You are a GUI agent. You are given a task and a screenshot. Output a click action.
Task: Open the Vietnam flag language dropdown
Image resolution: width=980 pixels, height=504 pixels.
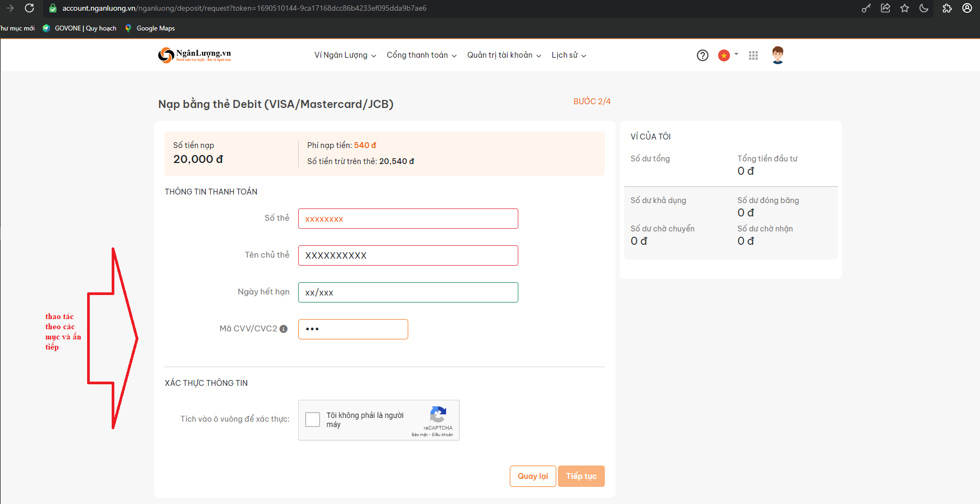(x=728, y=56)
